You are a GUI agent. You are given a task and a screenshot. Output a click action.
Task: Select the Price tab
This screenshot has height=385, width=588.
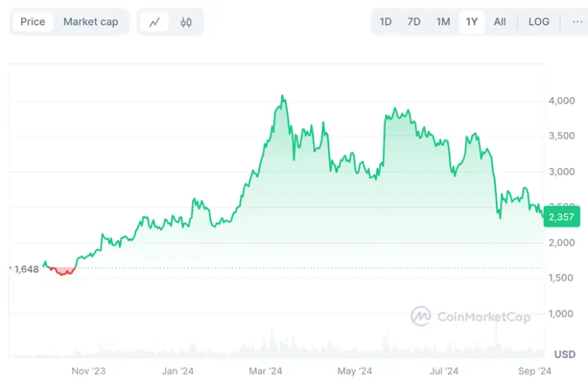point(32,22)
